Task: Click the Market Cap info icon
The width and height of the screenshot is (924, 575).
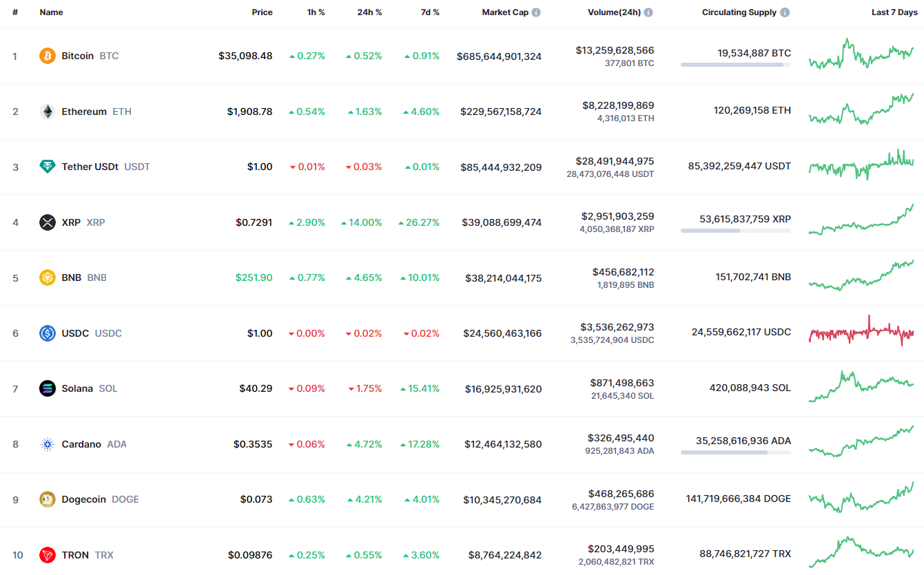Action: (x=536, y=12)
